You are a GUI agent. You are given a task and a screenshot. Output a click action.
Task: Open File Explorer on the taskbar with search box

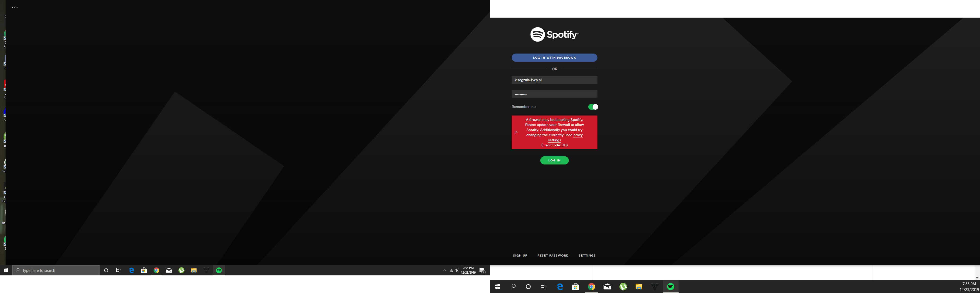coord(194,271)
